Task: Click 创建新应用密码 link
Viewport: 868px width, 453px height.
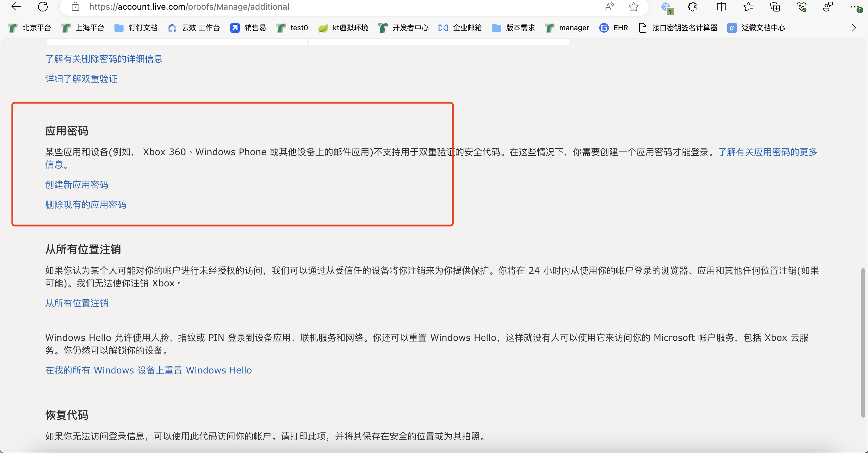Action: 76,184
